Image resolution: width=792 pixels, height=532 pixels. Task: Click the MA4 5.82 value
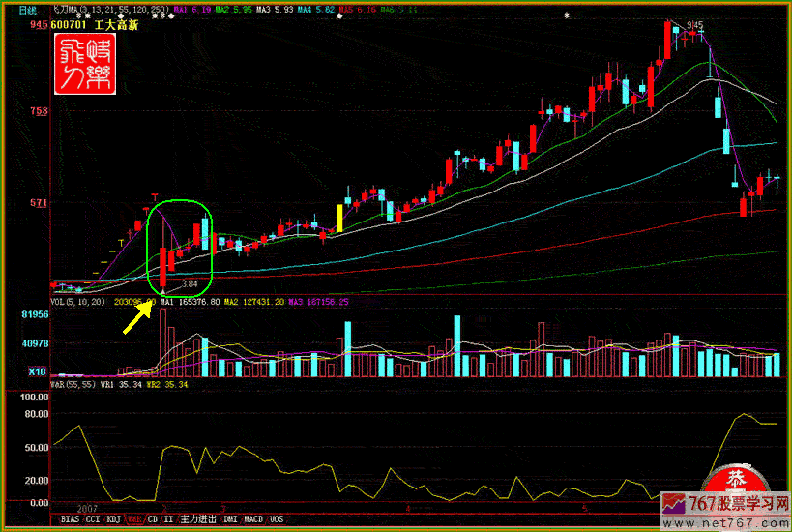(315, 9)
